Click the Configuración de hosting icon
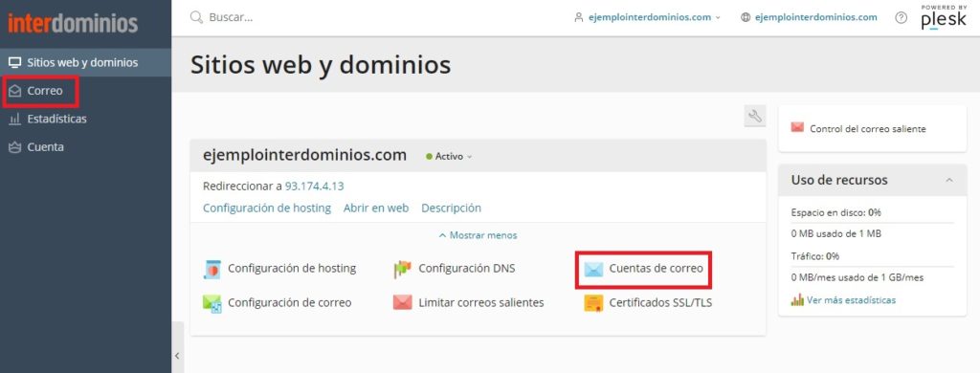The image size is (980, 373). (212, 270)
